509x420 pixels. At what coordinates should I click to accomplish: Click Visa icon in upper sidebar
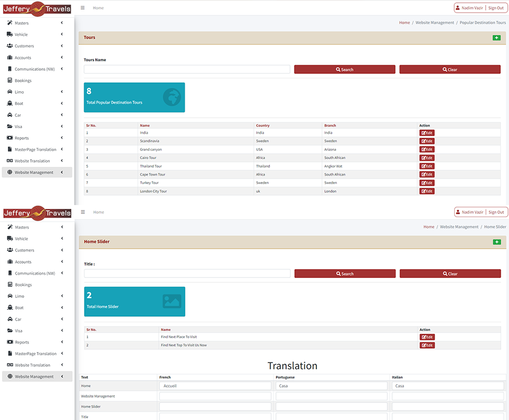(10, 127)
